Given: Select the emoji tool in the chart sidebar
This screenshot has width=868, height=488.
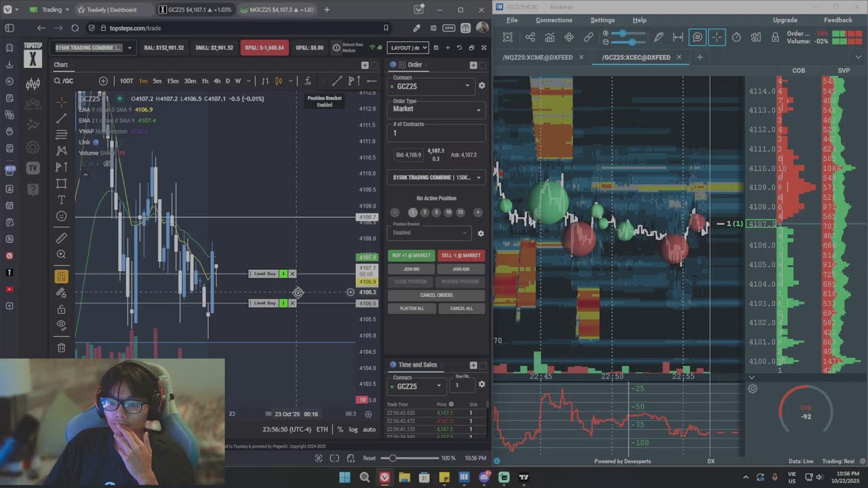Looking at the screenshot, I should point(62,216).
